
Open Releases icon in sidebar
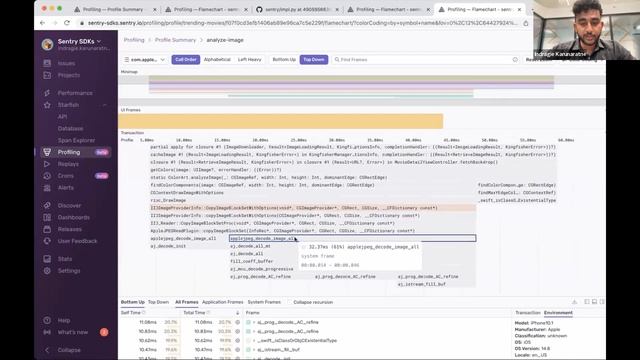click(x=47, y=229)
